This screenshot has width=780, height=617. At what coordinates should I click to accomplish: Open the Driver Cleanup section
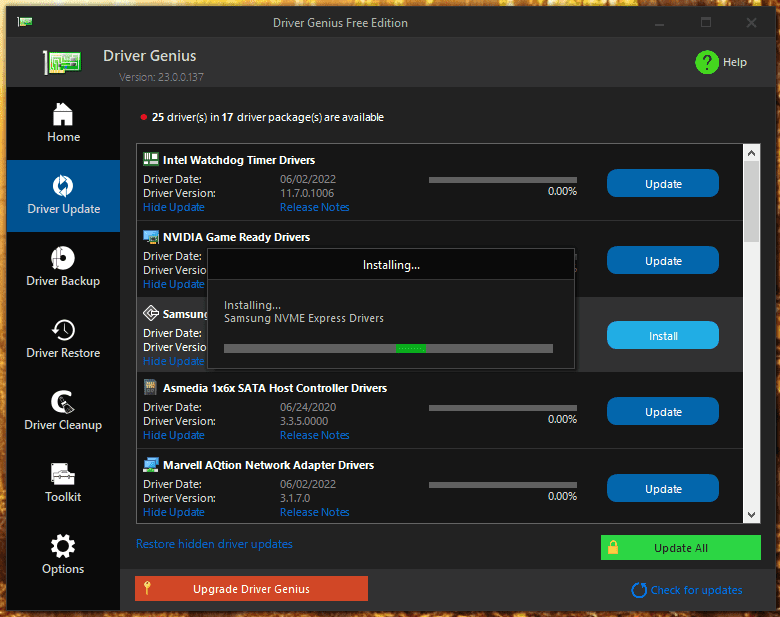(63, 411)
